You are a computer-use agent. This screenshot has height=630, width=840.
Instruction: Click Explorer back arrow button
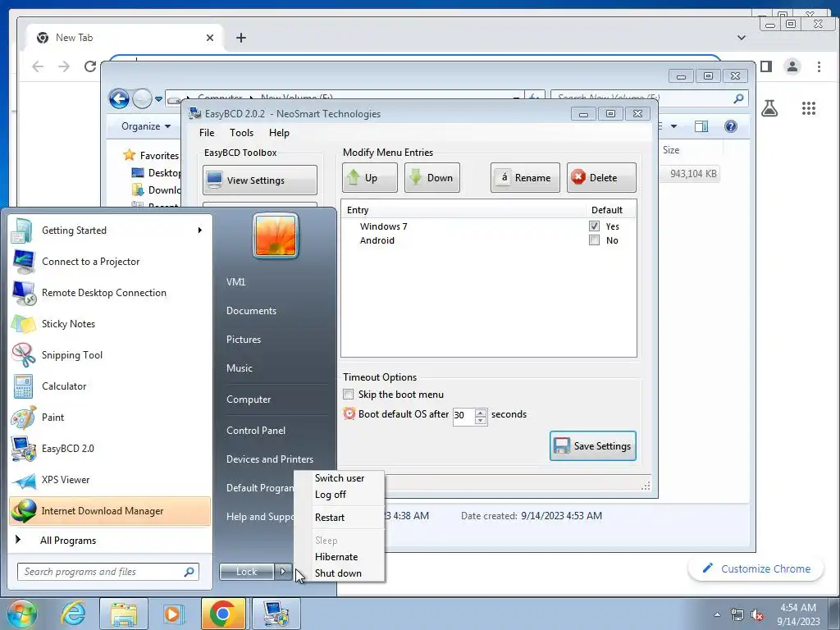(119, 98)
